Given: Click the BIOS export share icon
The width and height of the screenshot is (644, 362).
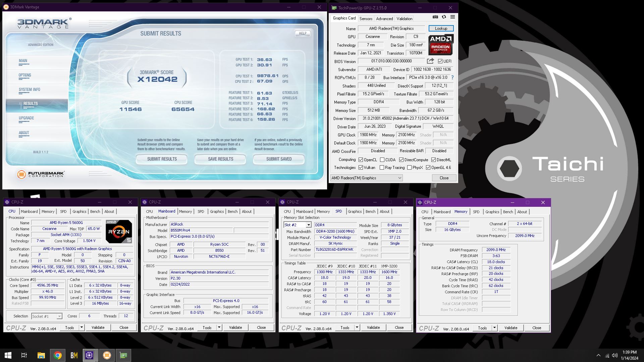Looking at the screenshot, I should click(430, 61).
